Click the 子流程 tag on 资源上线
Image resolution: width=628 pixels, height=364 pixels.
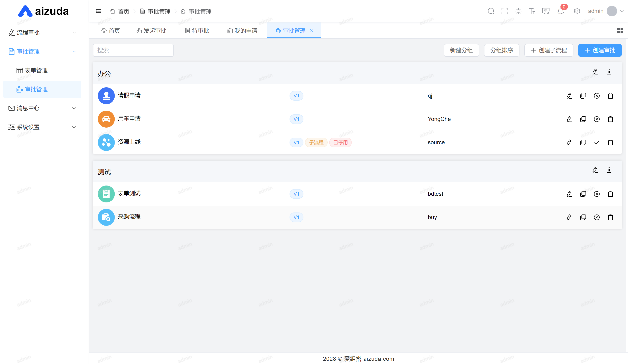click(316, 143)
